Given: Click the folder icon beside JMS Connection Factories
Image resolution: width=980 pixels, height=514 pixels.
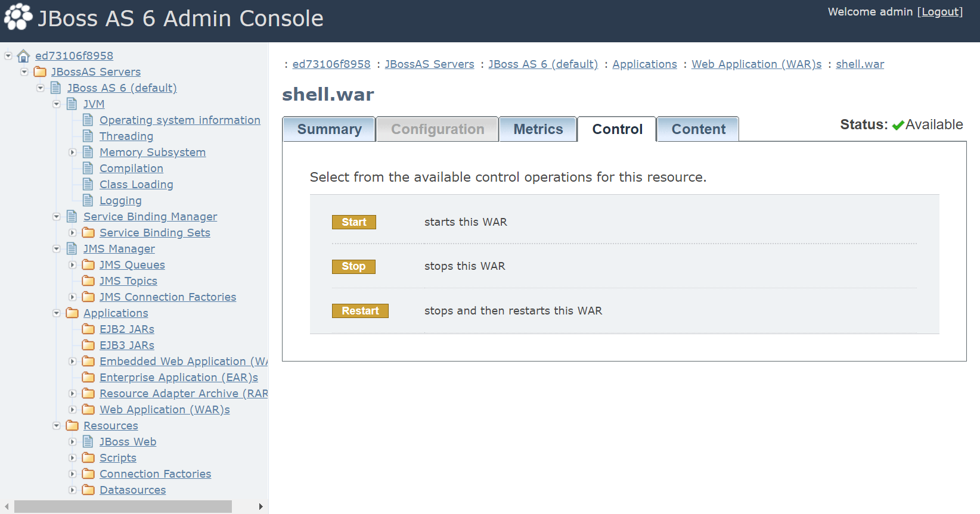Looking at the screenshot, I should (88, 297).
